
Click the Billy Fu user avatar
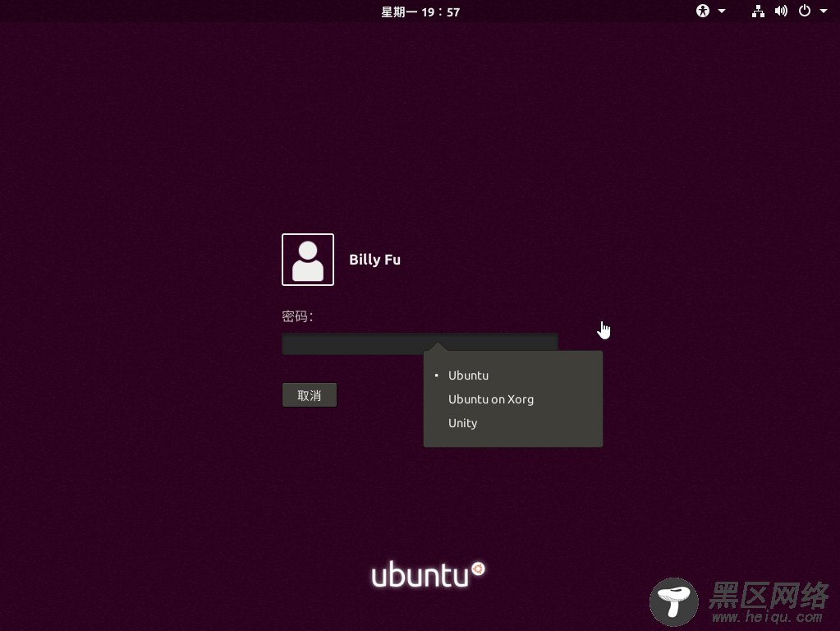click(x=308, y=260)
